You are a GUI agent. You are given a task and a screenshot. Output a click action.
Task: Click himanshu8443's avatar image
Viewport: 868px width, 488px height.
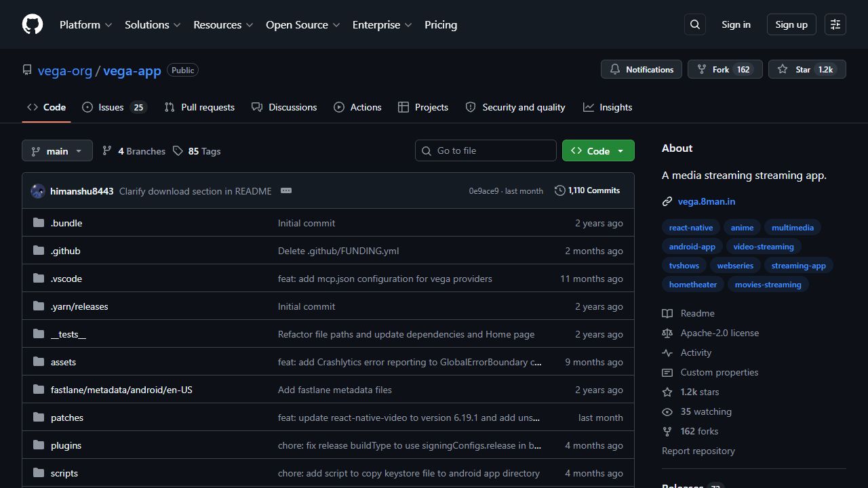point(38,191)
